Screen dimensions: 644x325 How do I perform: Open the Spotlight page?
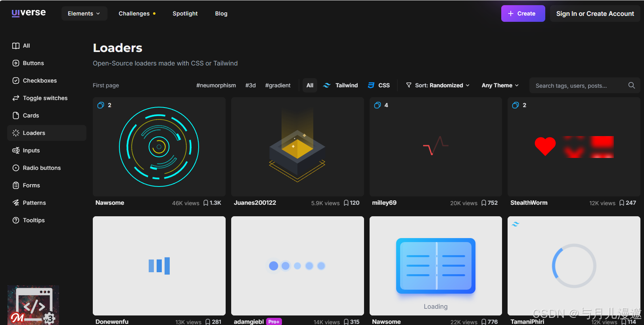point(185,13)
